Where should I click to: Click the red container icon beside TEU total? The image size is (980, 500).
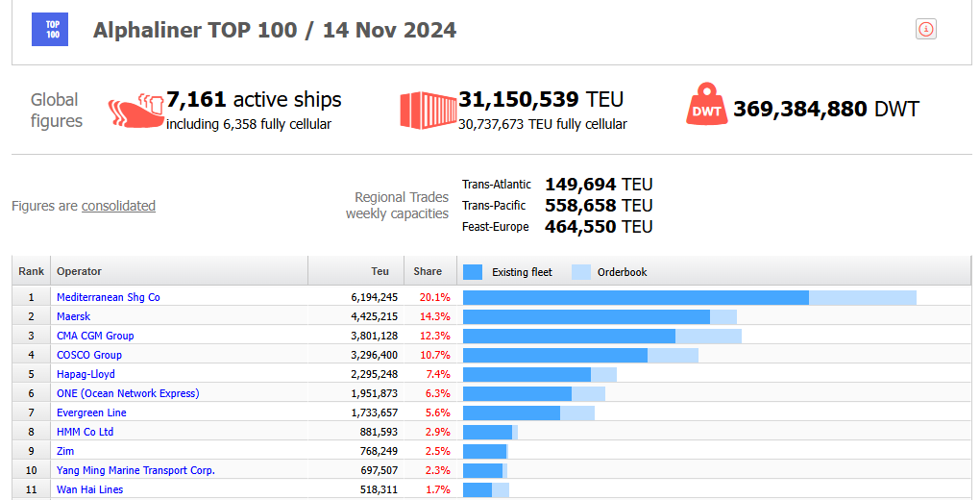429,111
